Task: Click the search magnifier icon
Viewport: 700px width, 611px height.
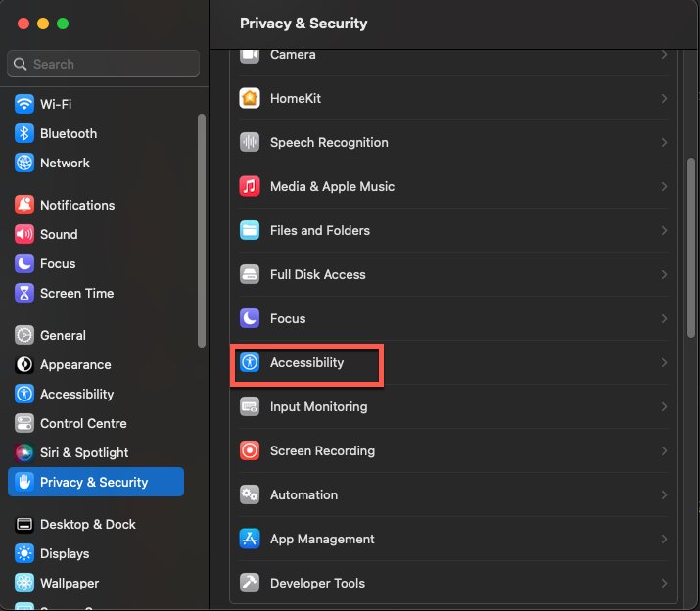Action: (21, 64)
